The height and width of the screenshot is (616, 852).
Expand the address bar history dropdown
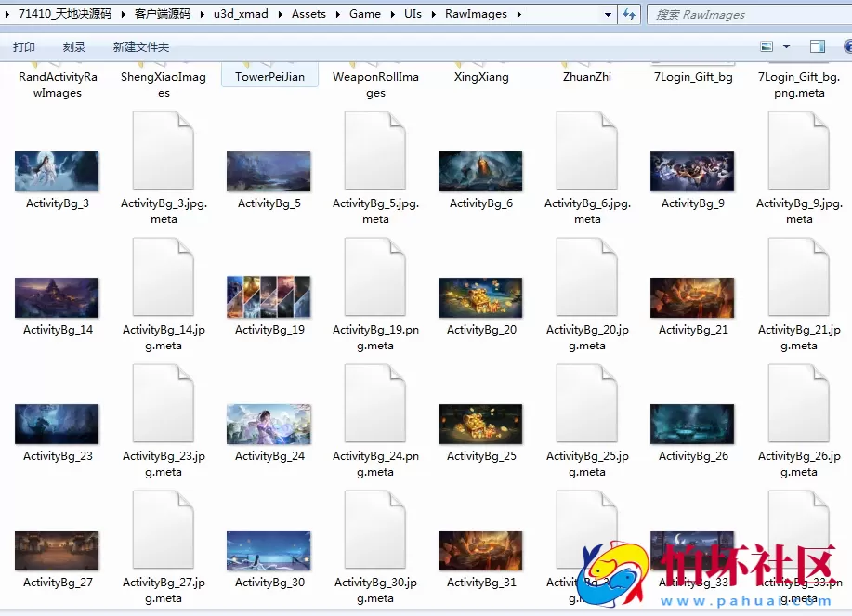(x=609, y=14)
